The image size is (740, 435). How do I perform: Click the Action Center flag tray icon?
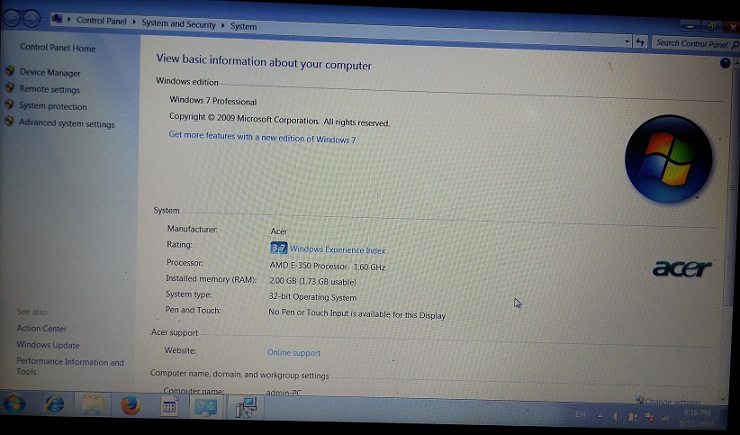tap(632, 417)
